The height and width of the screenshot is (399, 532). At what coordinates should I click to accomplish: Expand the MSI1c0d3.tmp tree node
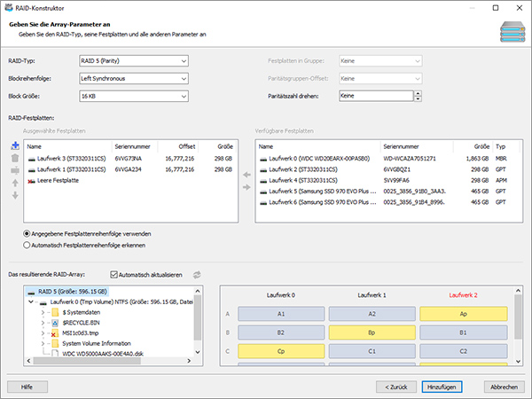43,333
